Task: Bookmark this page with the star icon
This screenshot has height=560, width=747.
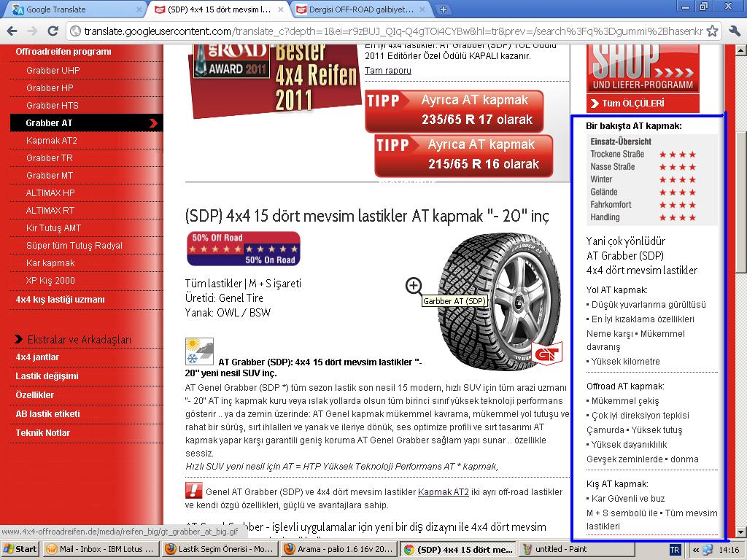Action: click(712, 31)
